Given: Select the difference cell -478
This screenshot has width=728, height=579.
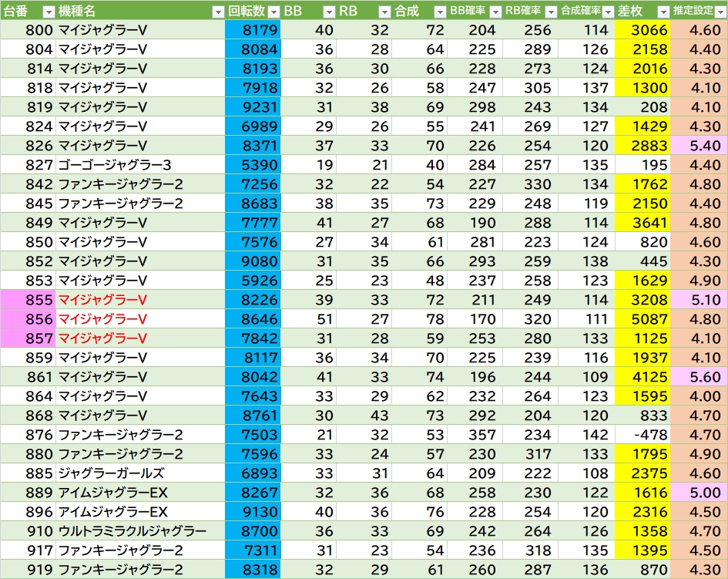Looking at the screenshot, I should tap(642, 435).
